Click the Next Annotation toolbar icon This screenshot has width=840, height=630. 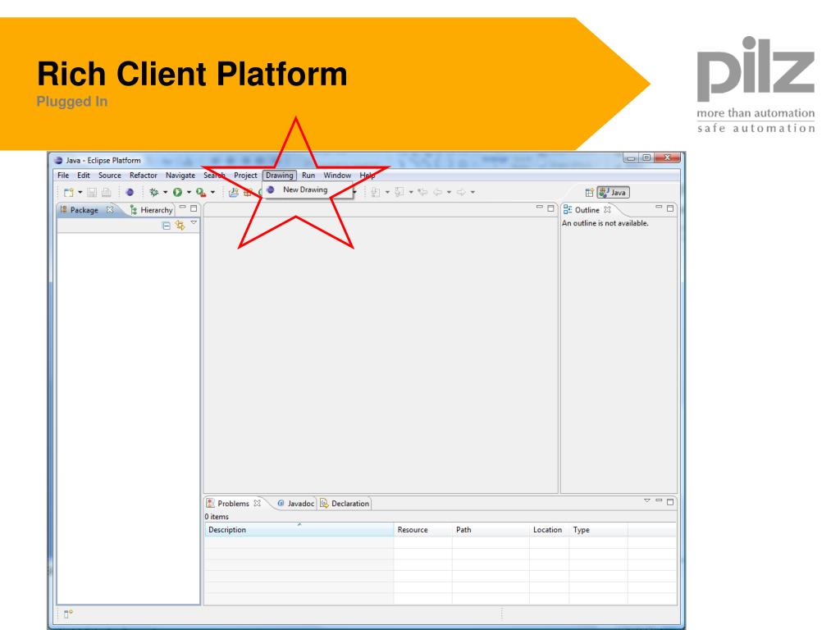pyautogui.click(x=376, y=192)
